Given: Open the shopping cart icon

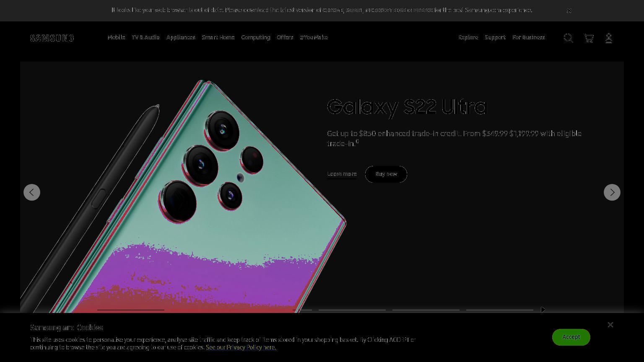Looking at the screenshot, I should pos(589,38).
